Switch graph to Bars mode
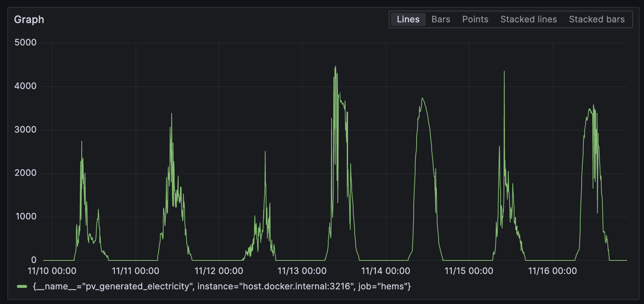This screenshot has width=644, height=304. 440,19
